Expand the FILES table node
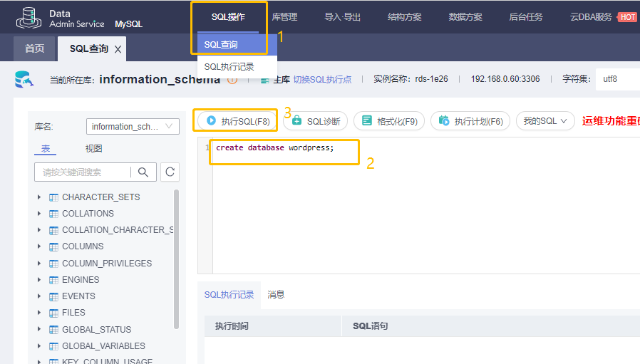Screen dimensions: 640x364 pyautogui.click(x=39, y=313)
